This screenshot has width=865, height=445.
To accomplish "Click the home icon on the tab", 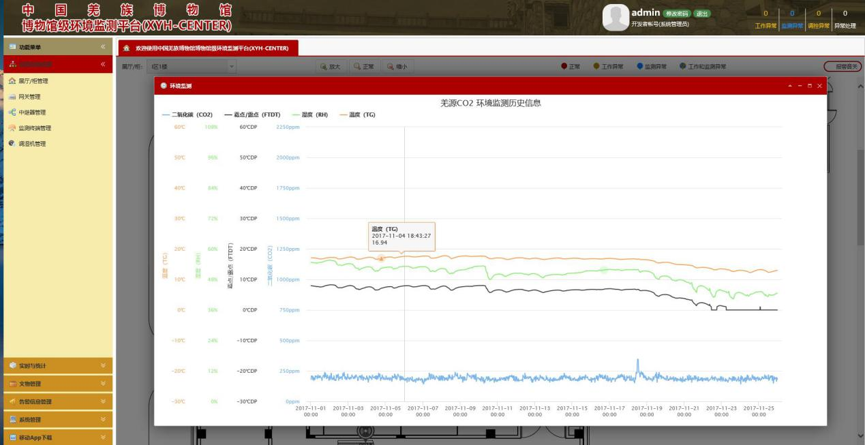I will coord(126,48).
